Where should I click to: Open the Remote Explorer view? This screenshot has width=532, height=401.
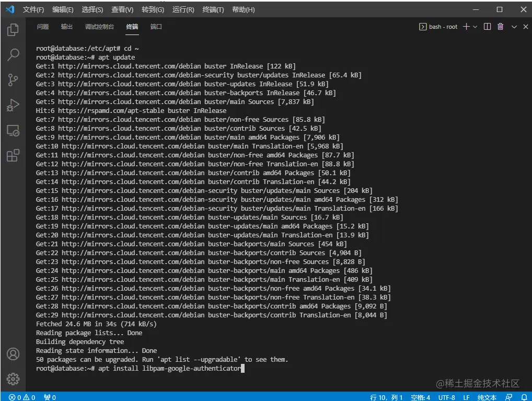(13, 130)
